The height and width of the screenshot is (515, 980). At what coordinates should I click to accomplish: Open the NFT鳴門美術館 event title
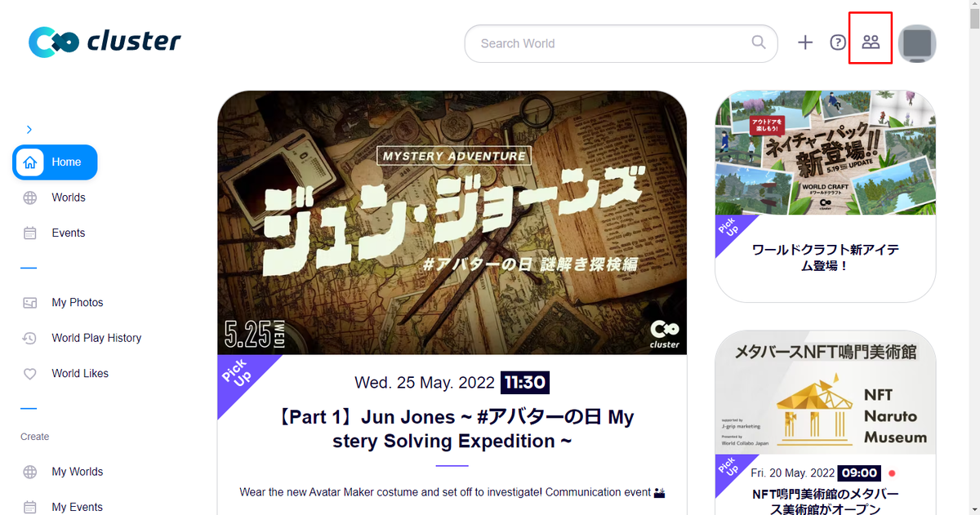825,502
